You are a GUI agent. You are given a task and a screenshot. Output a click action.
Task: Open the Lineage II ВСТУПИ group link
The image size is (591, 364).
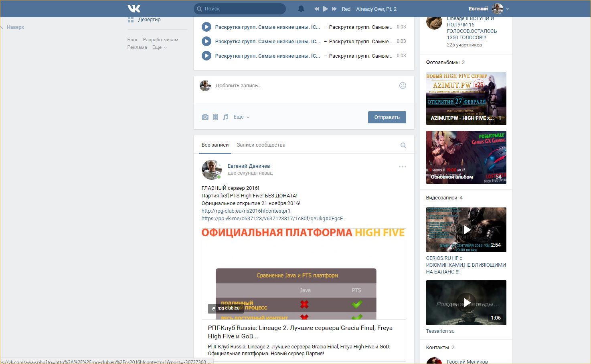click(x=472, y=28)
